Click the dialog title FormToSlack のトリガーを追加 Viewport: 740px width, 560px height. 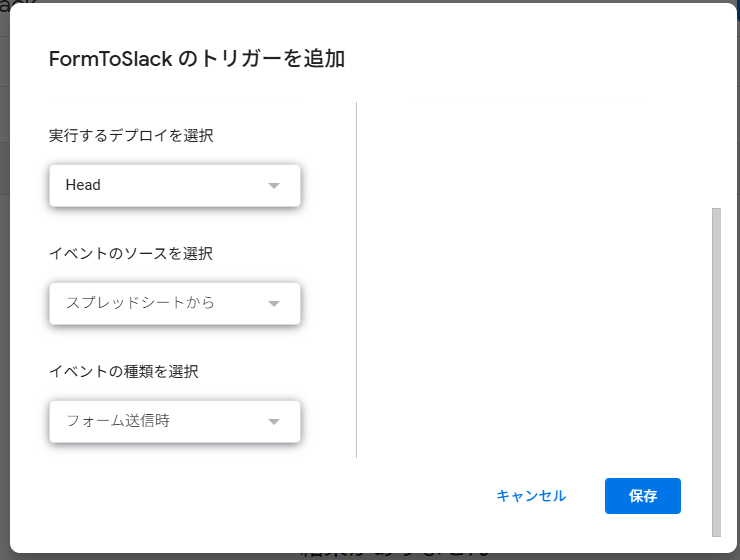tap(197, 59)
